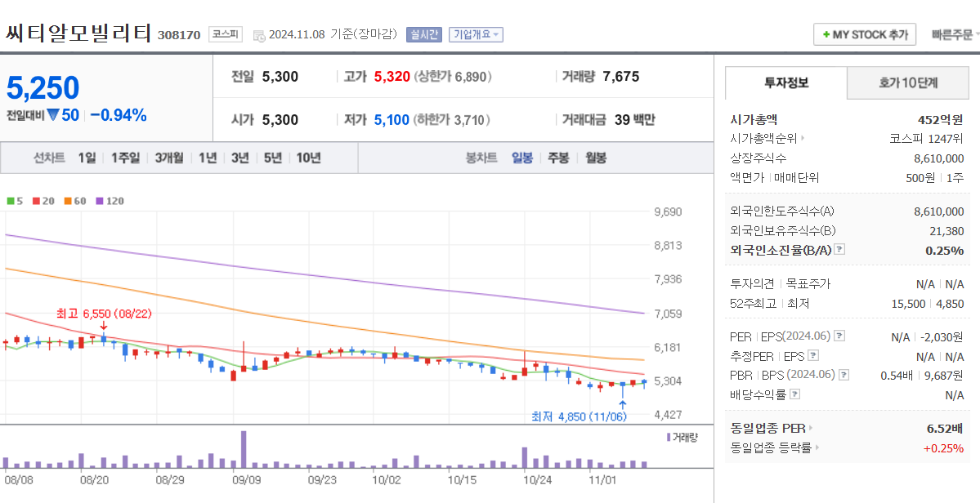The width and height of the screenshot is (980, 503).
Task: Click the -0.94% change percentage
Action: point(119,115)
